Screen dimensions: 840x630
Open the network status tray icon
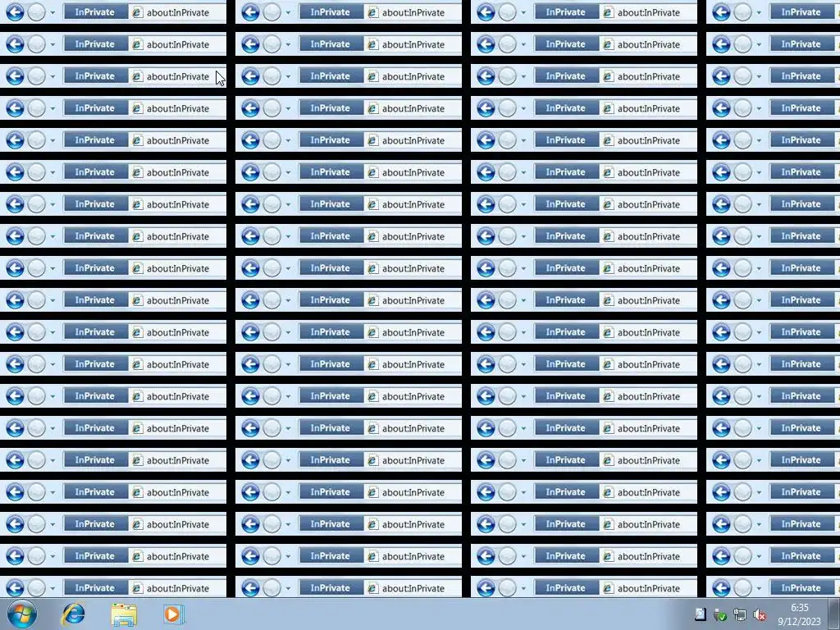740,615
